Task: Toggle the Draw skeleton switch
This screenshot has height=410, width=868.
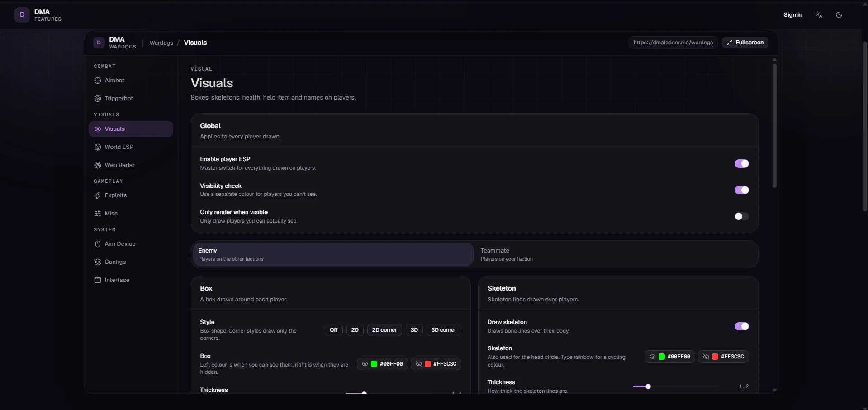Action: tap(742, 326)
